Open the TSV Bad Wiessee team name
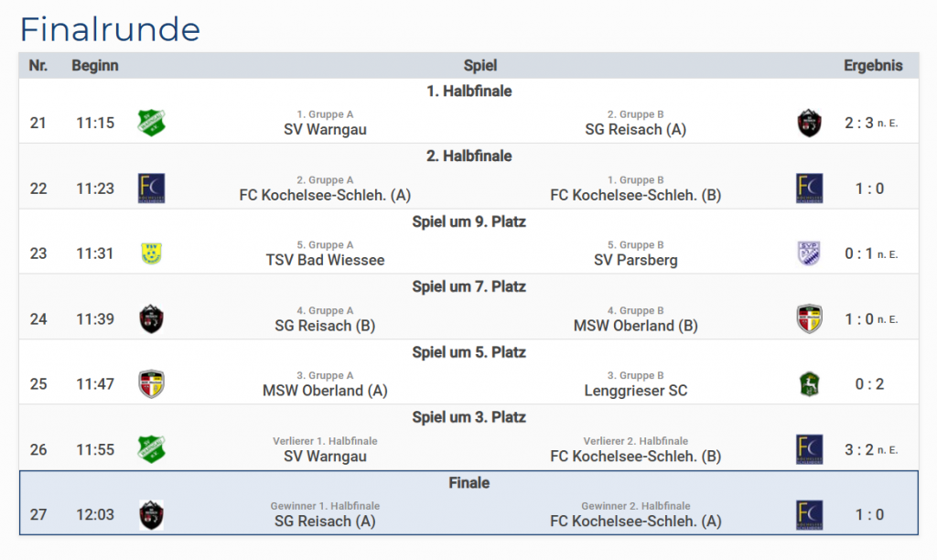This screenshot has width=937, height=560. [x=325, y=260]
